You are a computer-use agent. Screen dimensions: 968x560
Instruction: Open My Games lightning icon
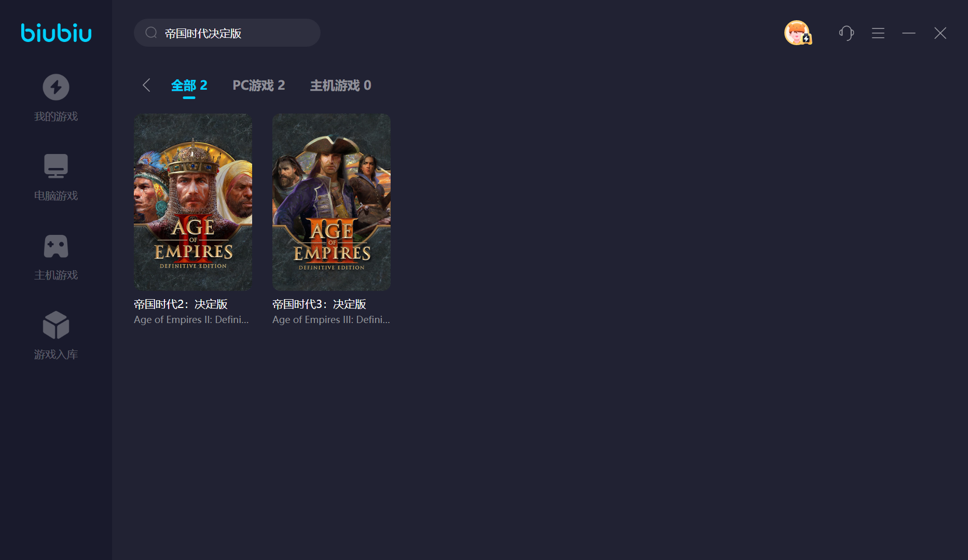point(56,87)
